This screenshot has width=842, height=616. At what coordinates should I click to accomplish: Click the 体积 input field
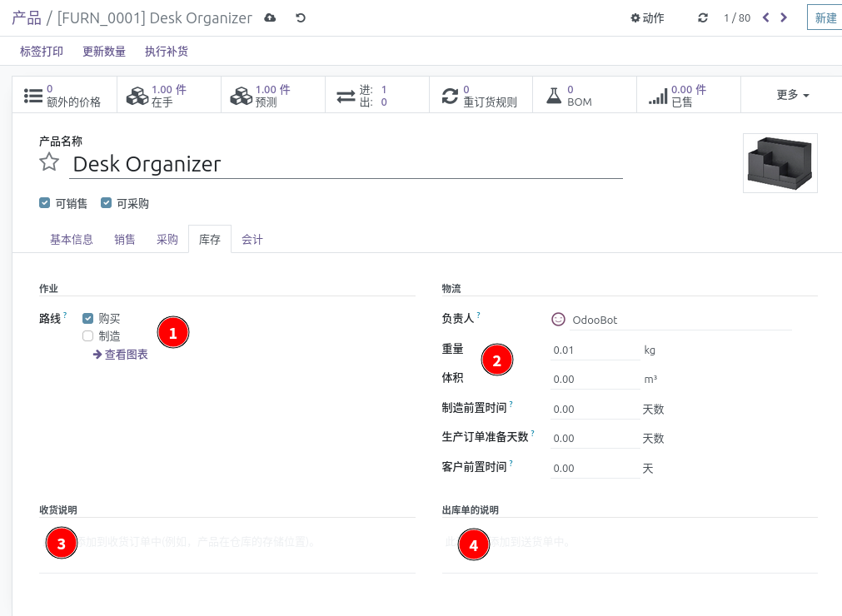click(x=595, y=379)
